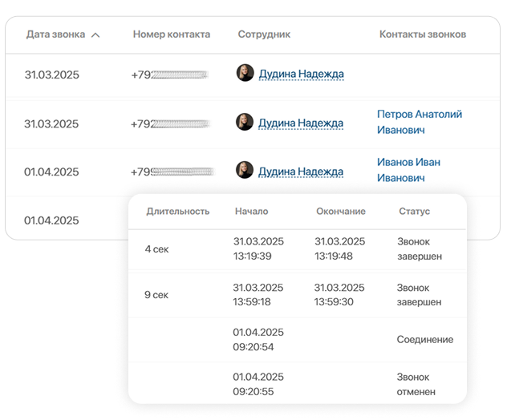Screen dimensions: 507x420
Task: Click Звонок завершен status in 9 сек row
Action: (419, 295)
